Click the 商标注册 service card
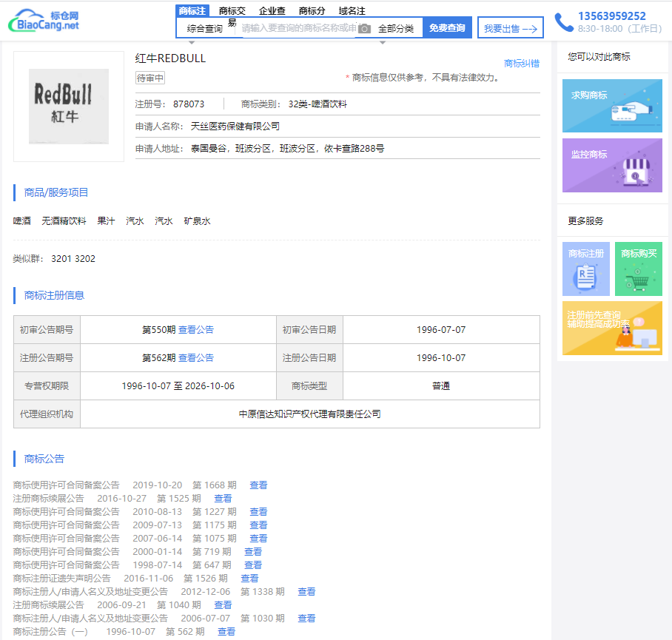This screenshot has height=640, width=672. coord(586,269)
